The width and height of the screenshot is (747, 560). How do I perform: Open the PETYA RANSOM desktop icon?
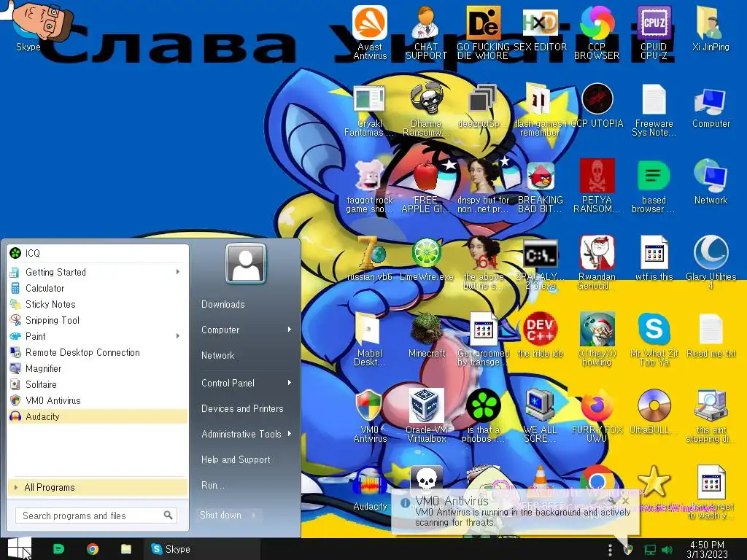(597, 186)
